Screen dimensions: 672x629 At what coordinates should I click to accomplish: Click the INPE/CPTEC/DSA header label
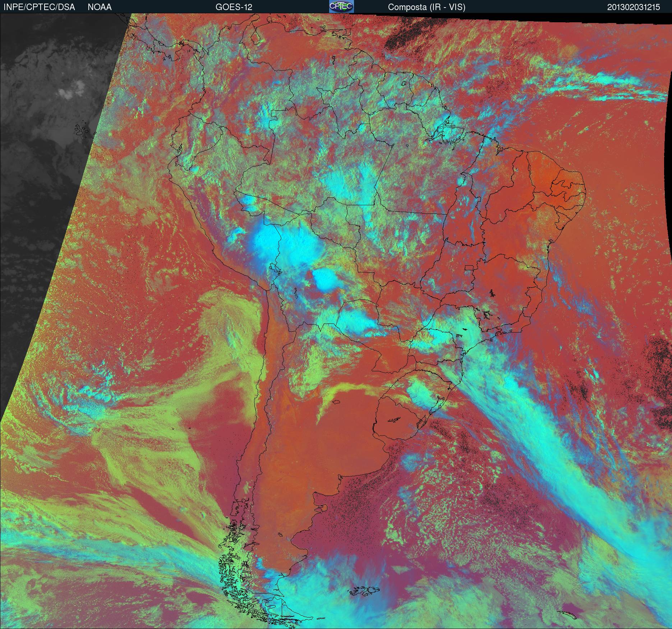(x=39, y=7)
